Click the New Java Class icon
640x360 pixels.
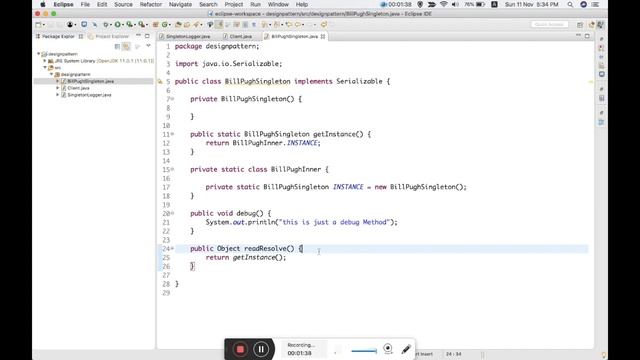pos(164,24)
